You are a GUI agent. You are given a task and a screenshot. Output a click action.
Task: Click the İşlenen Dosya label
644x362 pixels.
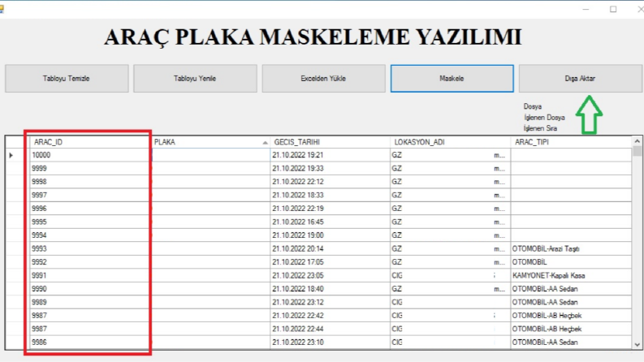point(544,118)
